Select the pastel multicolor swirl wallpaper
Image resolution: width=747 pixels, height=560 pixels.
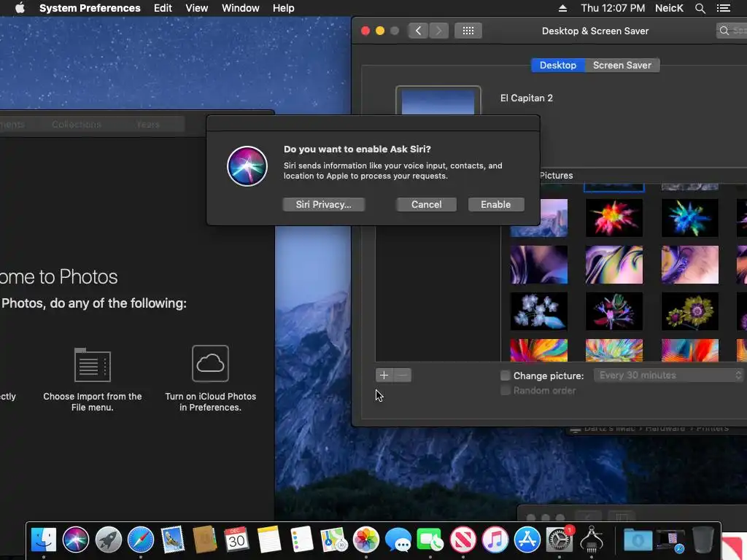click(614, 265)
